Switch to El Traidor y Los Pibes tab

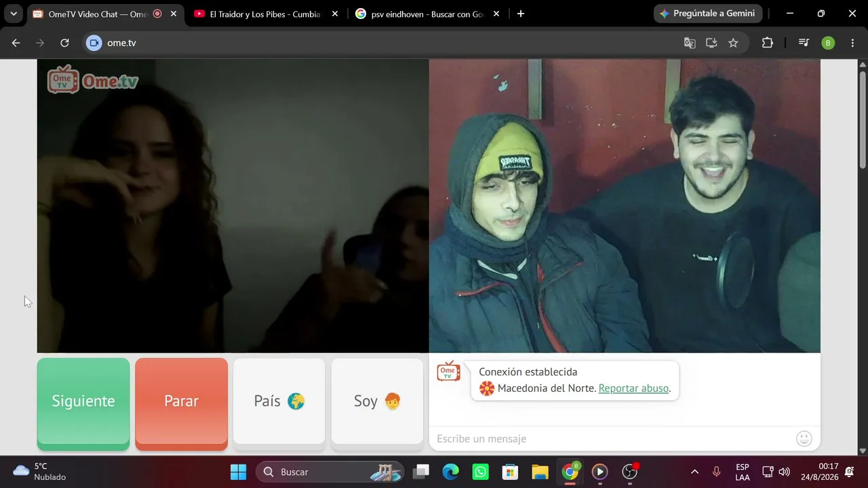pos(266,14)
